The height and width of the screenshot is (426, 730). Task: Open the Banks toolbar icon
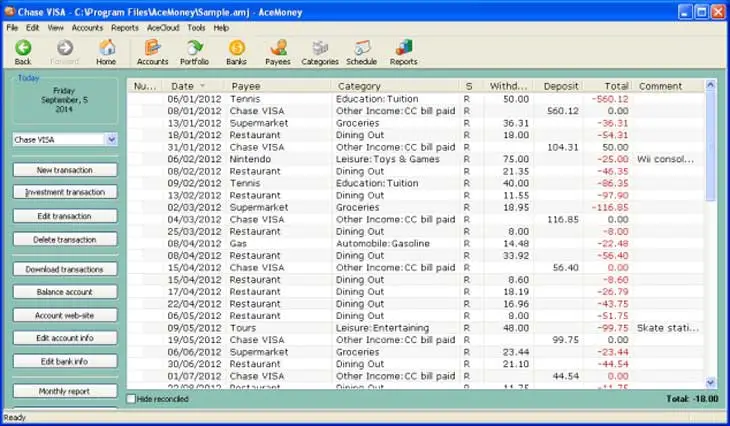coord(237,52)
